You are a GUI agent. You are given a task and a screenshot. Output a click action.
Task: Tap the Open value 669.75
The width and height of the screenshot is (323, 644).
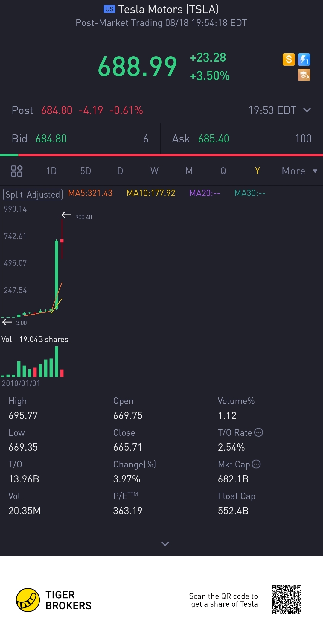128,415
